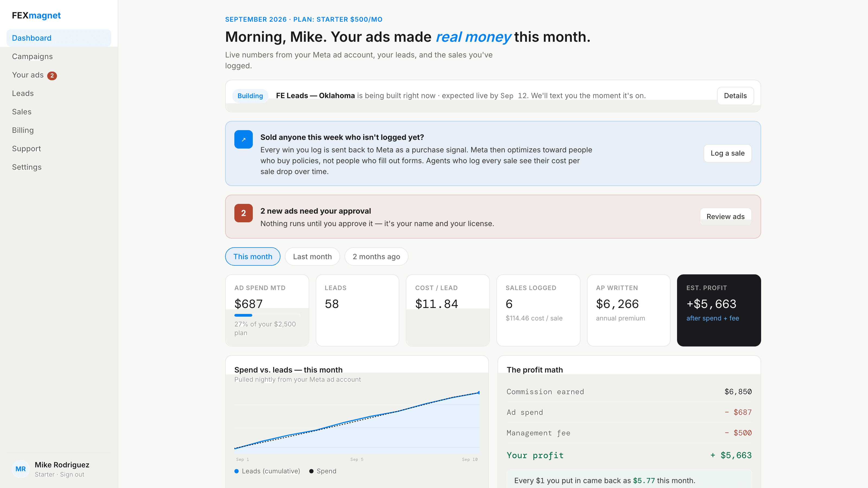This screenshot has height=488, width=868.
Task: Open Settings
Action: pyautogui.click(x=27, y=167)
